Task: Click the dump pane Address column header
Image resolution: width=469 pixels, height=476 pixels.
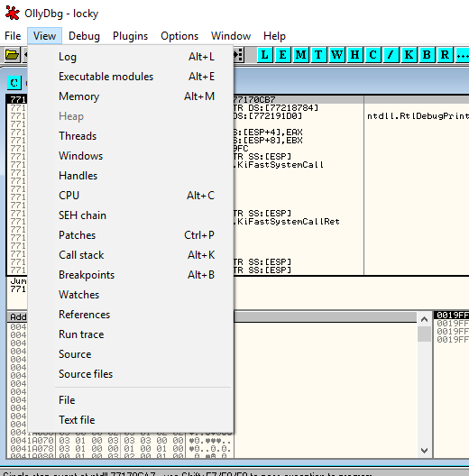Action: (18, 317)
